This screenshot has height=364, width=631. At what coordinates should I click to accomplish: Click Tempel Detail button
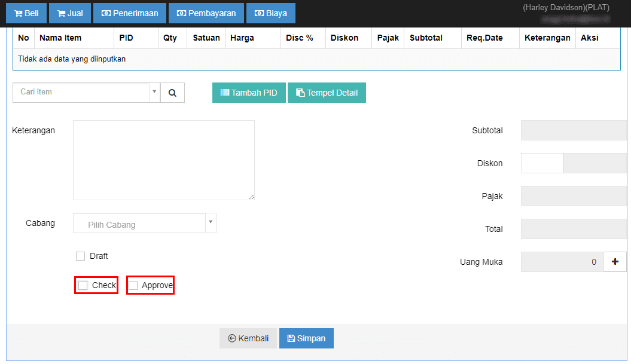(327, 93)
